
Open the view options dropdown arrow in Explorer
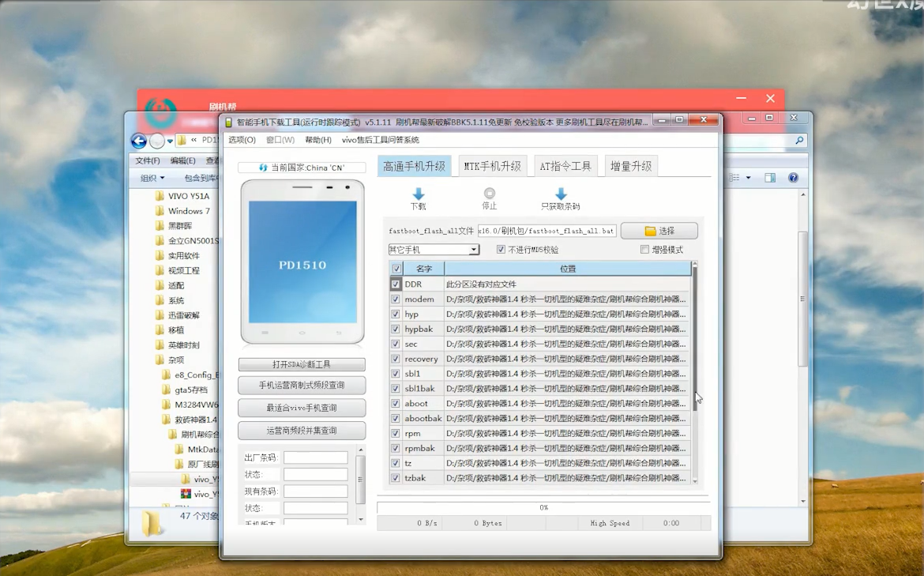click(749, 178)
